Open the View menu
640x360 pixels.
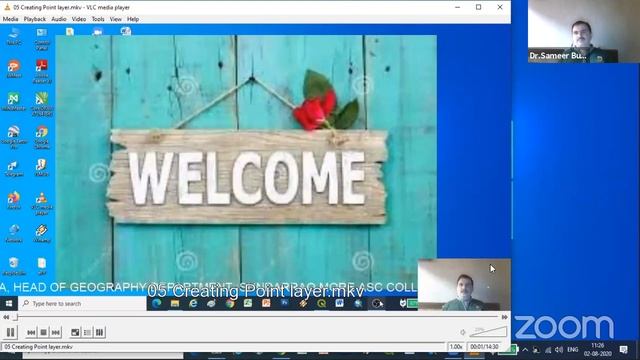click(116, 19)
